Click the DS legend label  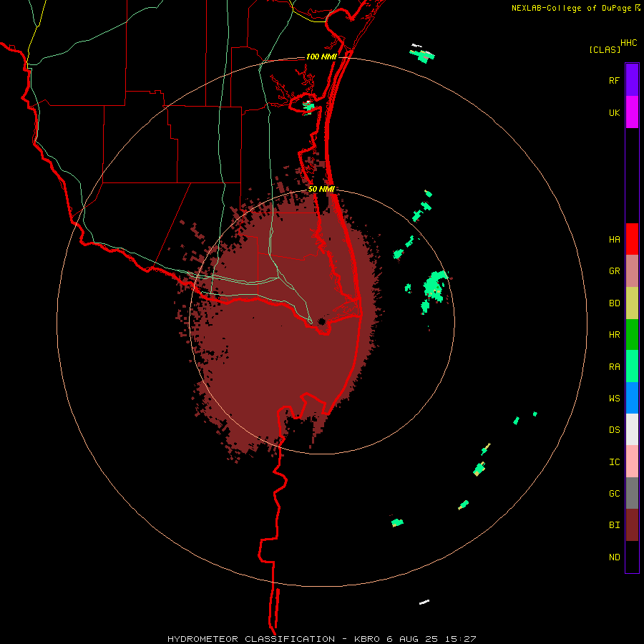pos(614,429)
